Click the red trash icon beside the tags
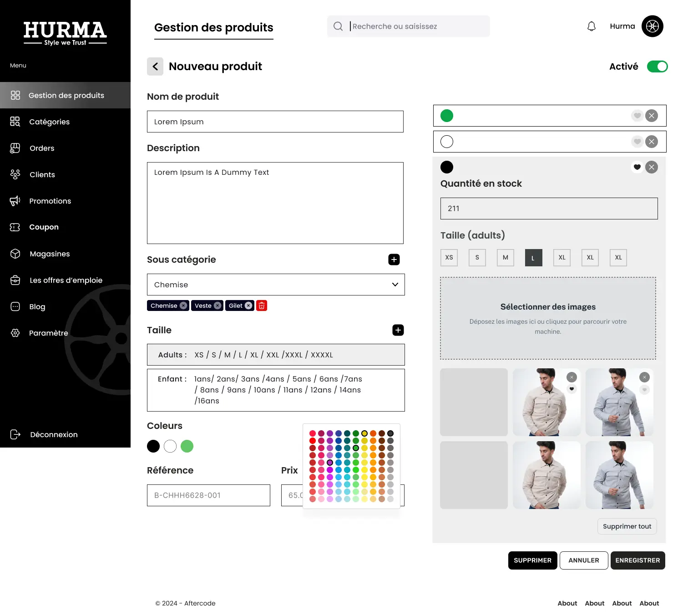Image resolution: width=688 pixels, height=616 pixels. point(262,306)
